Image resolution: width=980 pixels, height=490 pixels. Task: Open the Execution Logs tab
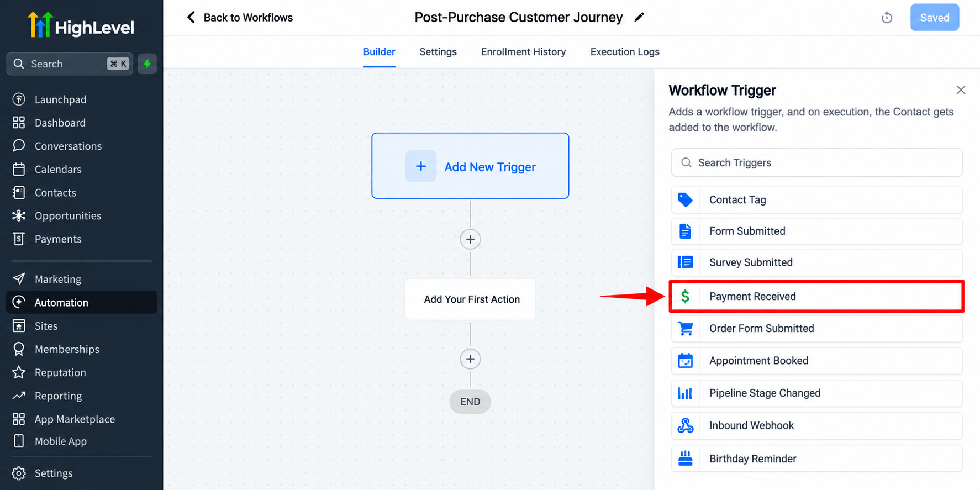(625, 52)
